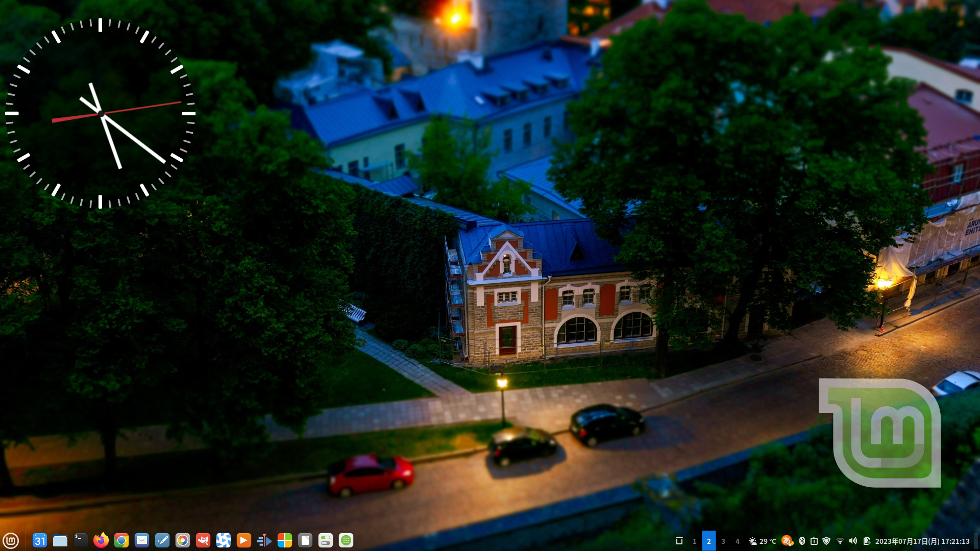Switch to workspace 3
980x551 pixels.
(723, 541)
